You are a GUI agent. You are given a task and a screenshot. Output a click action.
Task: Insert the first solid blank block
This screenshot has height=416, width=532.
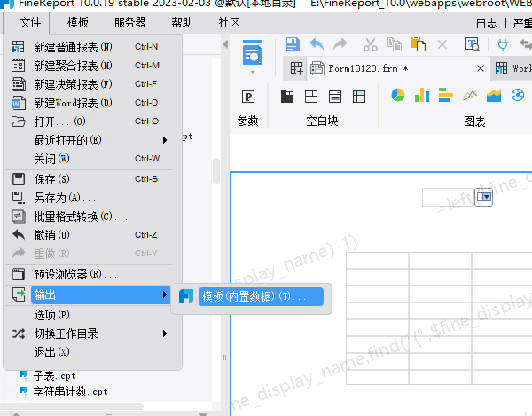point(287,97)
